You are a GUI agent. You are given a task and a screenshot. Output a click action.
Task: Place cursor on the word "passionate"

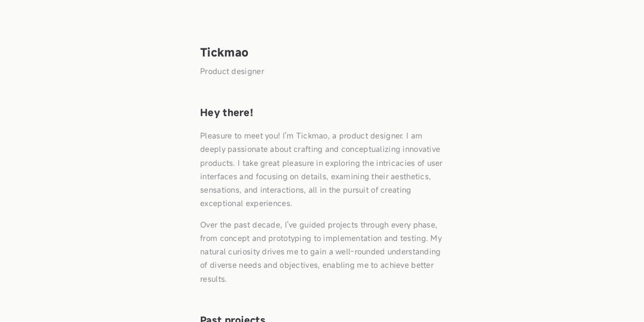point(247,149)
